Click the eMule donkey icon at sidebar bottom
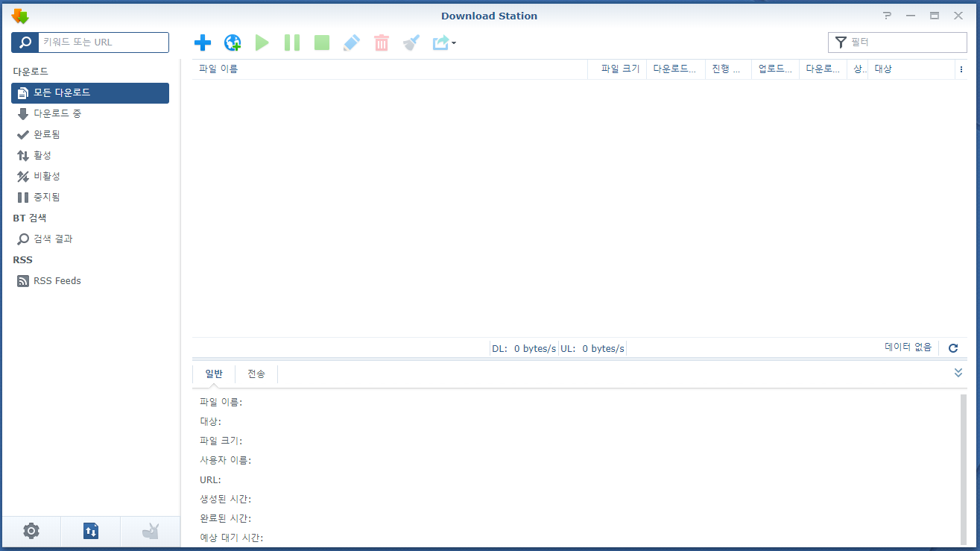Image resolution: width=980 pixels, height=551 pixels. coord(151,531)
